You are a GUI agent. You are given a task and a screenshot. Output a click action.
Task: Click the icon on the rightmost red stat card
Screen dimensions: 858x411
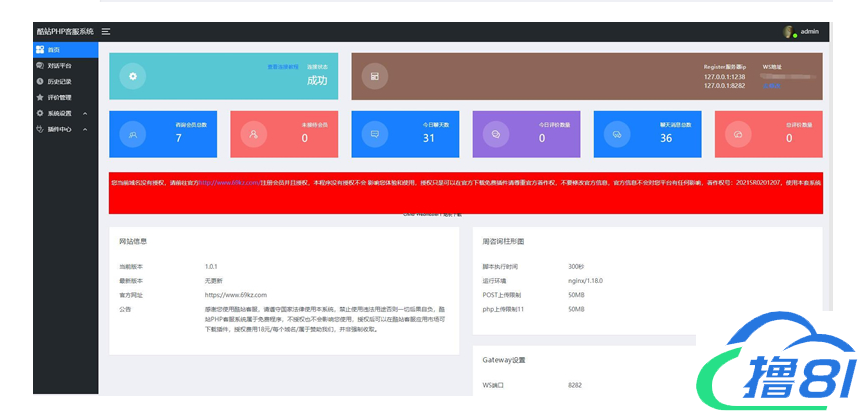(738, 134)
